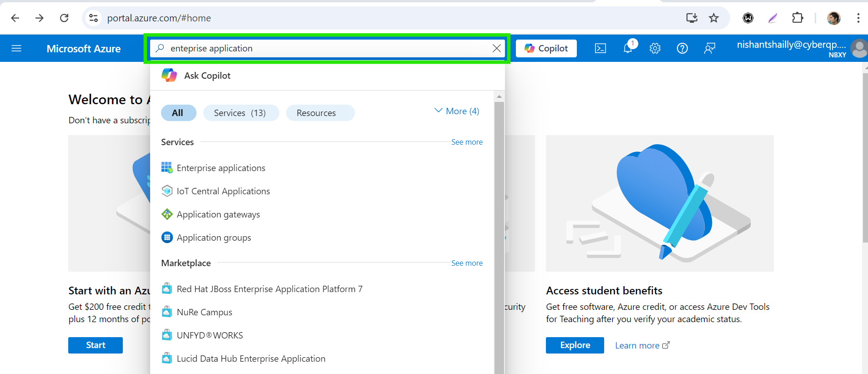Click See more next to Services

467,142
